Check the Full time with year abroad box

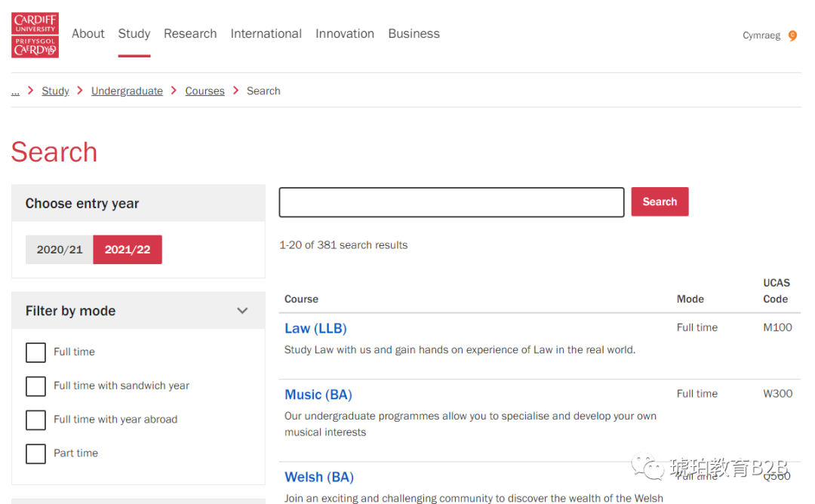(x=35, y=419)
